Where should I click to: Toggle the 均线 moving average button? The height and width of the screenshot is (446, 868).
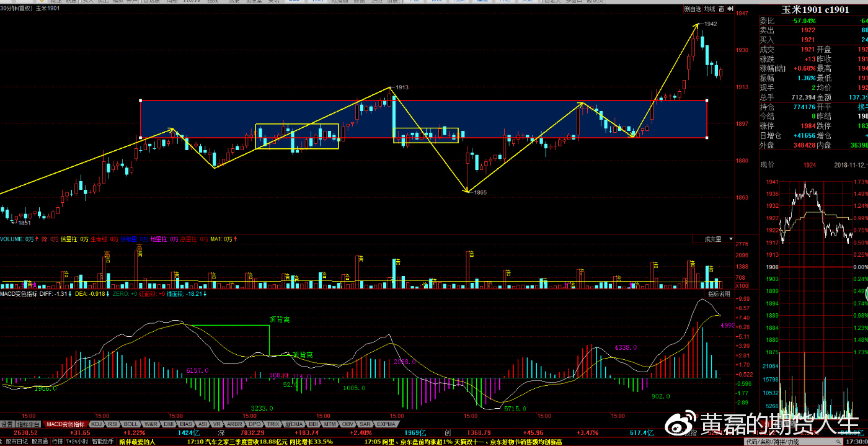pyautogui.click(x=709, y=9)
